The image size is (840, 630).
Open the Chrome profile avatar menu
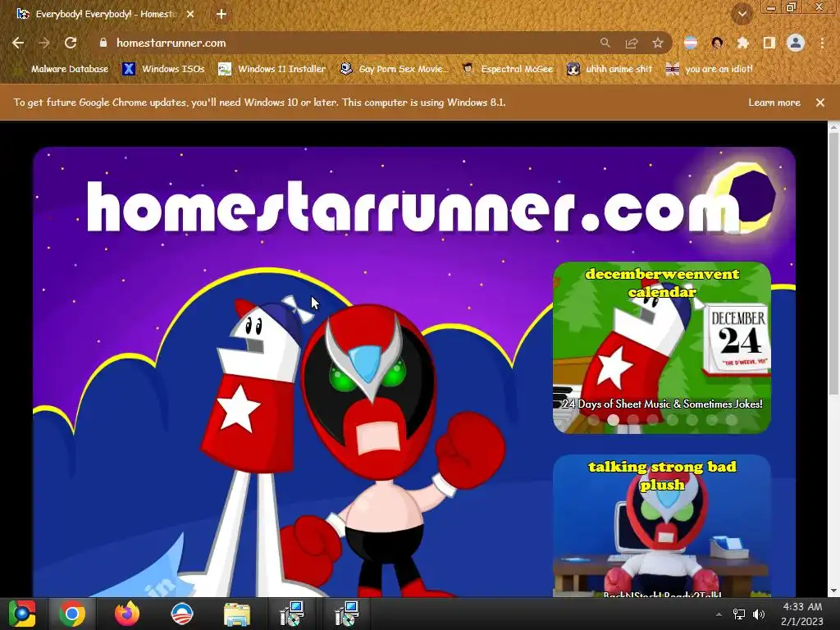[x=796, y=43]
